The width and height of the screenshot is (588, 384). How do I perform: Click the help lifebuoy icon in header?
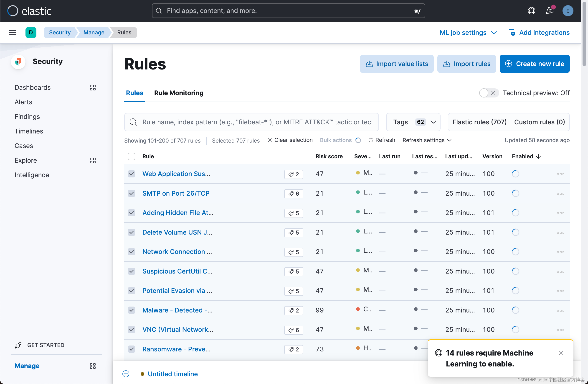[x=531, y=11]
